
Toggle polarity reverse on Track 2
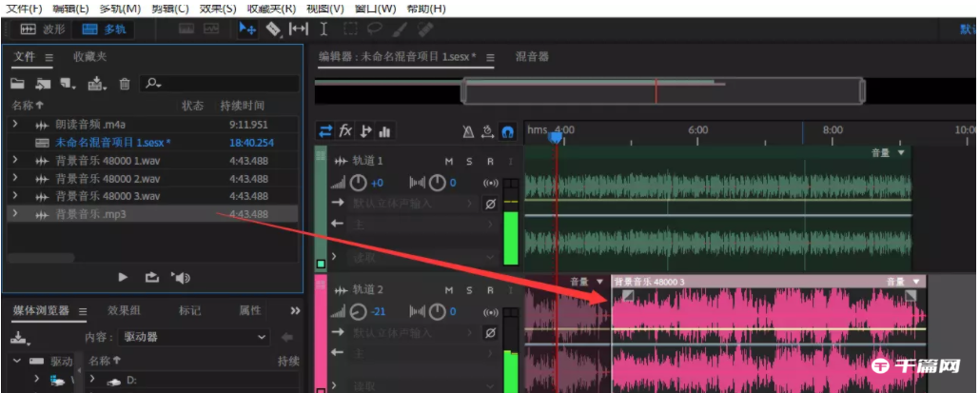491,333
